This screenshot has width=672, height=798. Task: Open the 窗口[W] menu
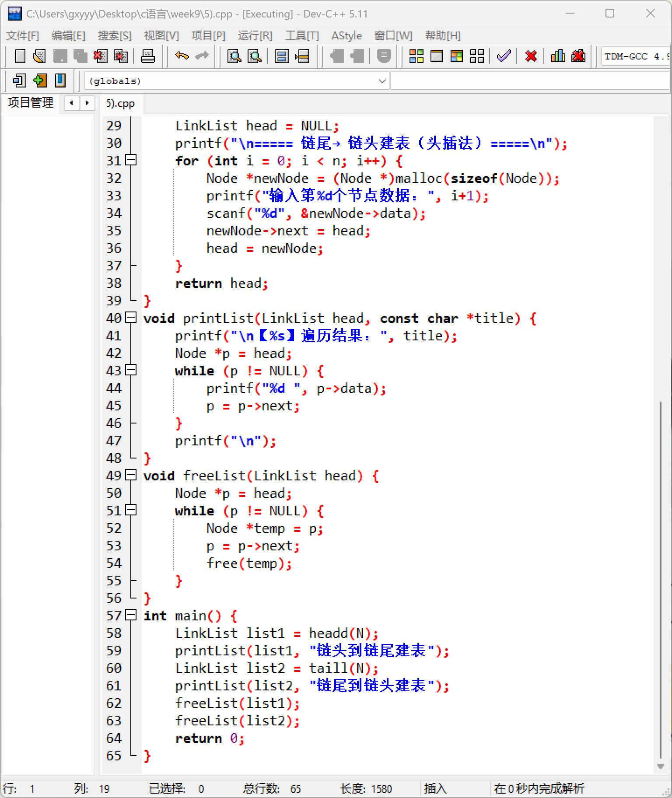pyautogui.click(x=393, y=35)
